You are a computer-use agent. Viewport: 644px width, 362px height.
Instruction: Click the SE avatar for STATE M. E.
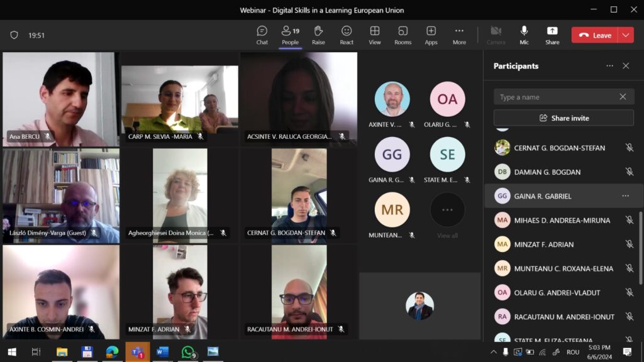[447, 155]
